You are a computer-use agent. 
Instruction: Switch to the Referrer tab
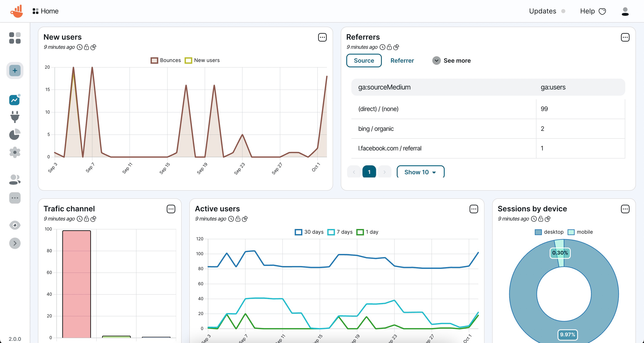tap(402, 60)
